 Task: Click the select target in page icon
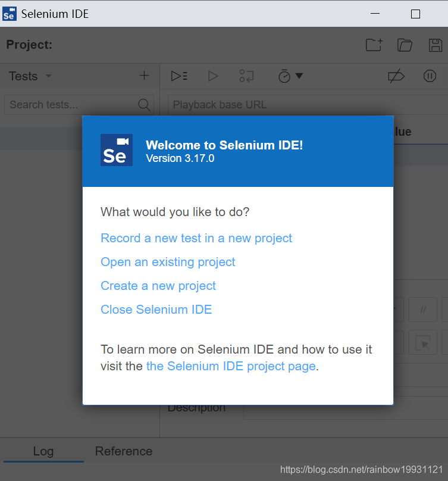(x=423, y=343)
